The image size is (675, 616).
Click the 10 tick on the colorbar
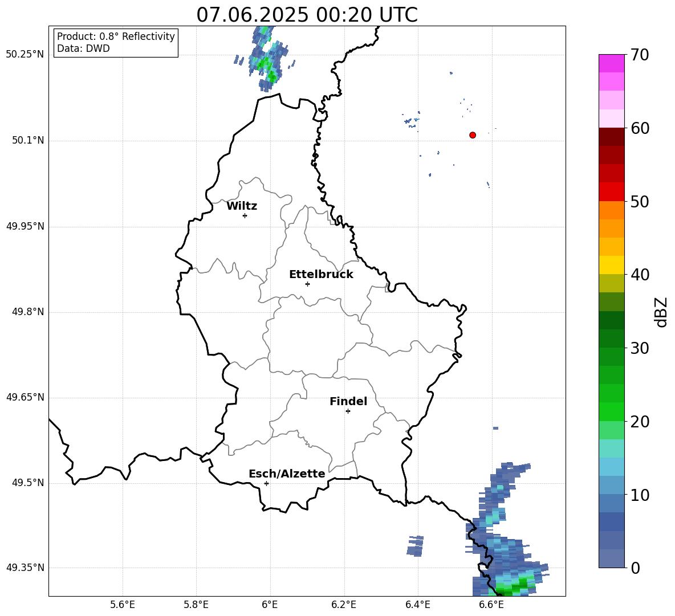[x=640, y=495]
